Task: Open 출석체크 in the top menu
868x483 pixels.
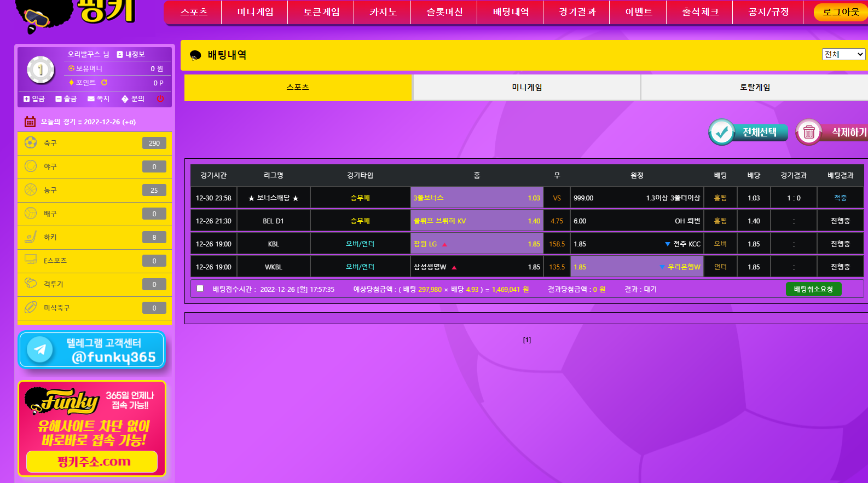Action: [x=700, y=12]
